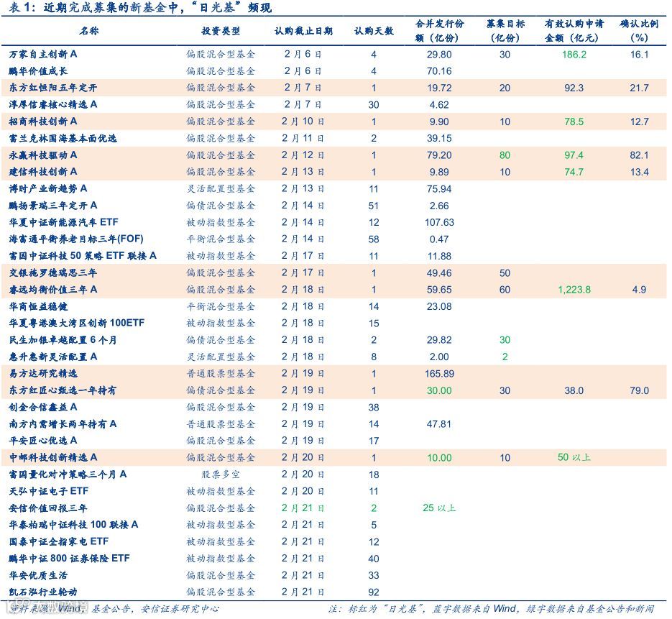Click fund name '华商恒益稳健'
Image resolution: width=672 pixels, height=619 pixels.
[38, 306]
